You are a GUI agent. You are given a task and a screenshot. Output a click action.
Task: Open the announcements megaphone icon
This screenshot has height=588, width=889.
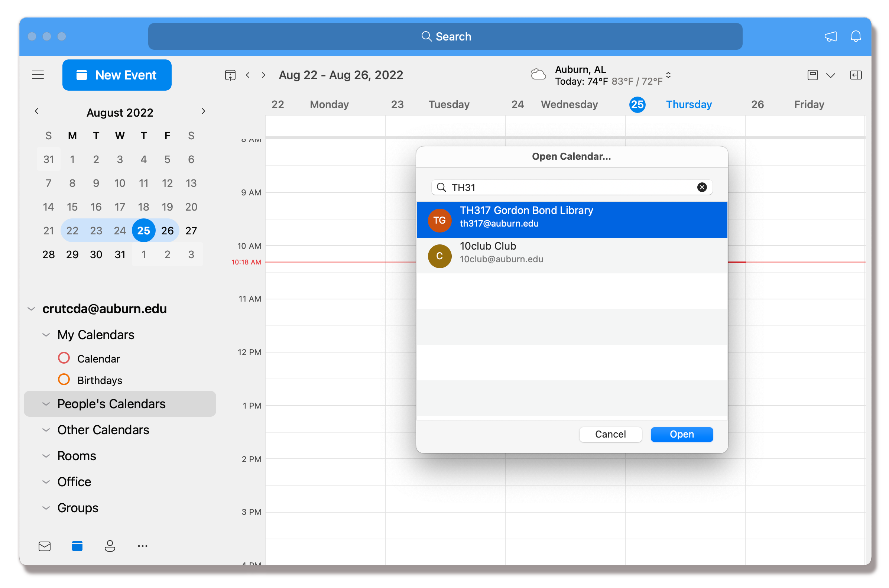831,36
